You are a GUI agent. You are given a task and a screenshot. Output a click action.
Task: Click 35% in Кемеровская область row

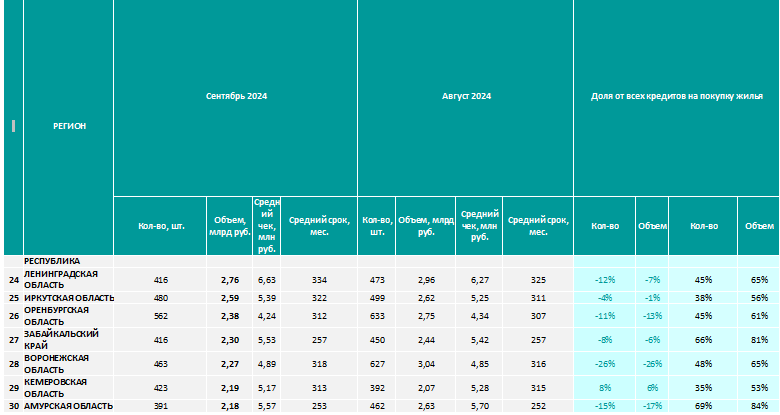coord(703,388)
